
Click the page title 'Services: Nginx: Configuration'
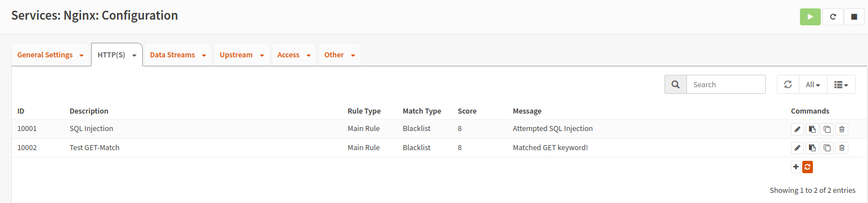94,16
